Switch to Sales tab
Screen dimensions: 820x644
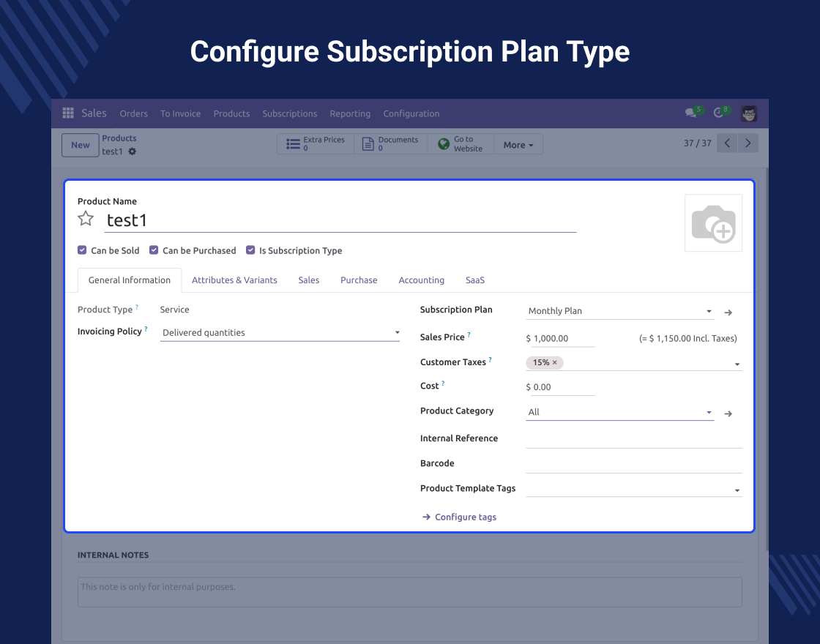(x=308, y=280)
